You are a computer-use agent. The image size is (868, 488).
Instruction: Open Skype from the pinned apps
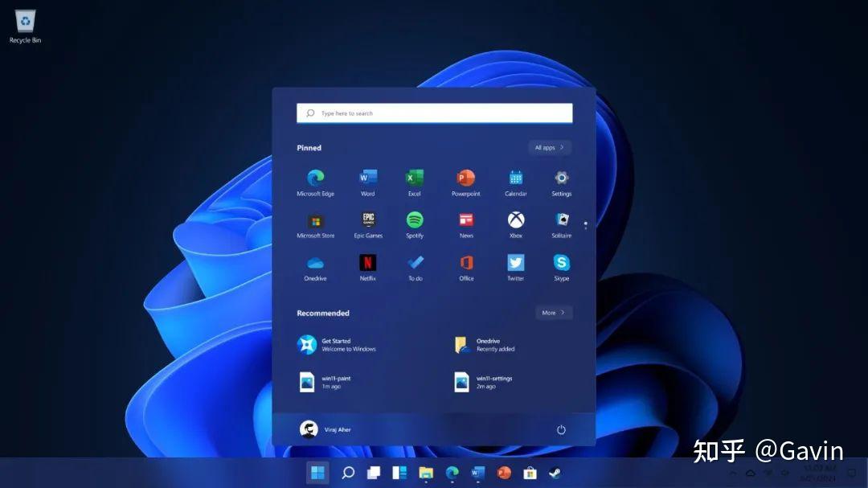[x=561, y=262]
